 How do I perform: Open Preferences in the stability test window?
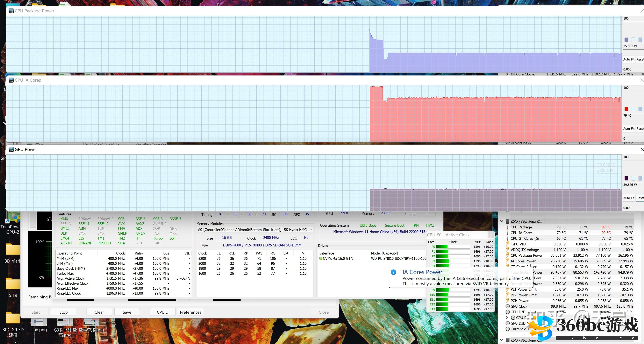(x=190, y=312)
